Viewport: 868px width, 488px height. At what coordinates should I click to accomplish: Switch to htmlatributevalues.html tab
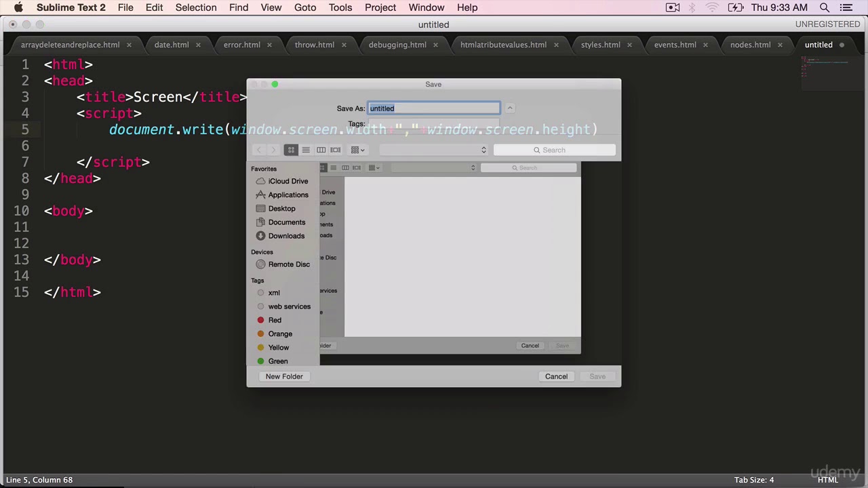tap(503, 45)
